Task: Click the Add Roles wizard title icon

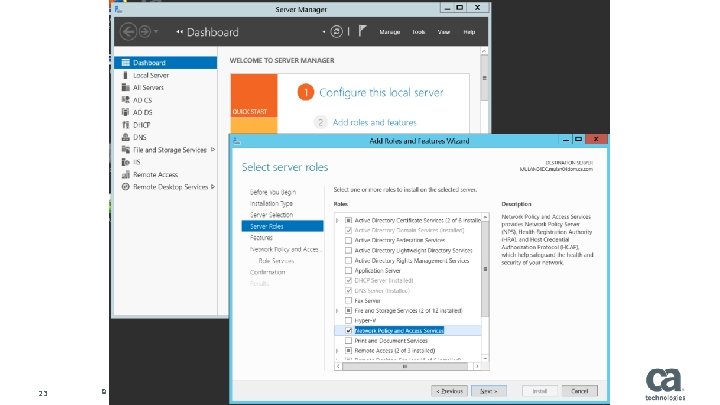Action: tap(236, 141)
